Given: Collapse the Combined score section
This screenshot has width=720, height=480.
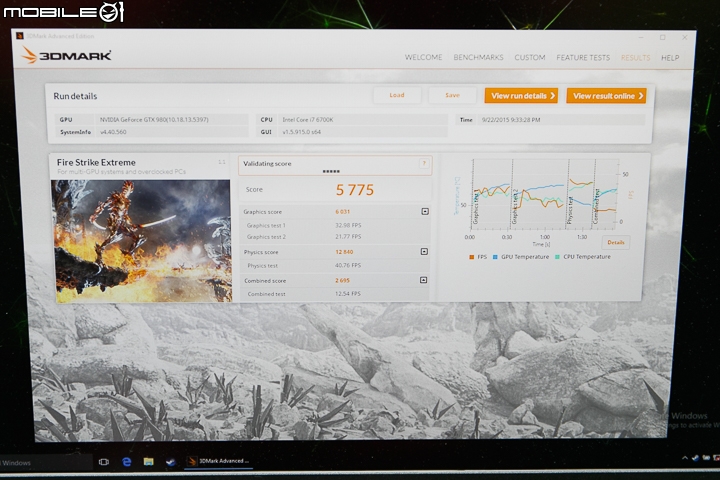Looking at the screenshot, I should point(423,280).
